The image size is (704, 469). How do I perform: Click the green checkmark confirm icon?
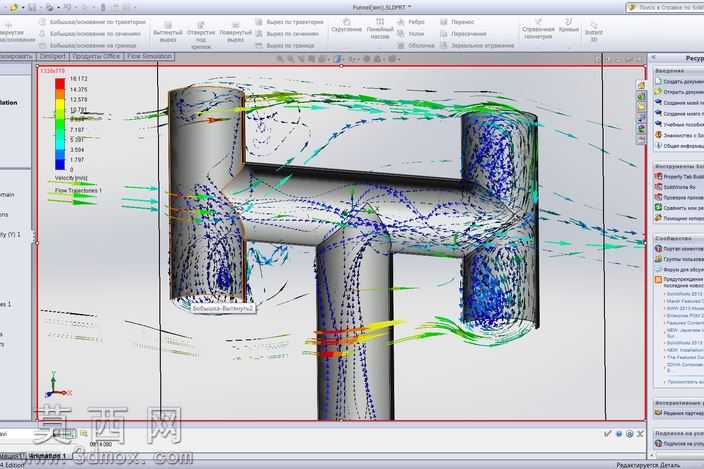pyautogui.click(x=607, y=434)
